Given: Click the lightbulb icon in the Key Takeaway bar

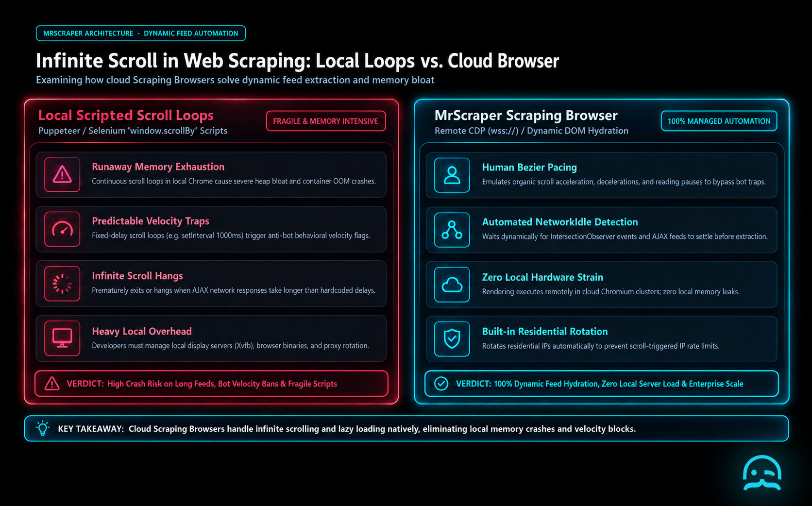Looking at the screenshot, I should click(43, 428).
